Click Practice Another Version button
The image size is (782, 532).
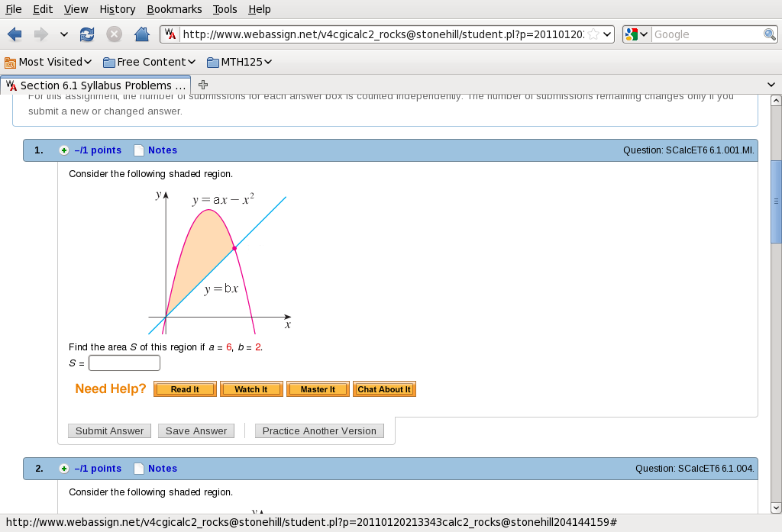coord(319,431)
